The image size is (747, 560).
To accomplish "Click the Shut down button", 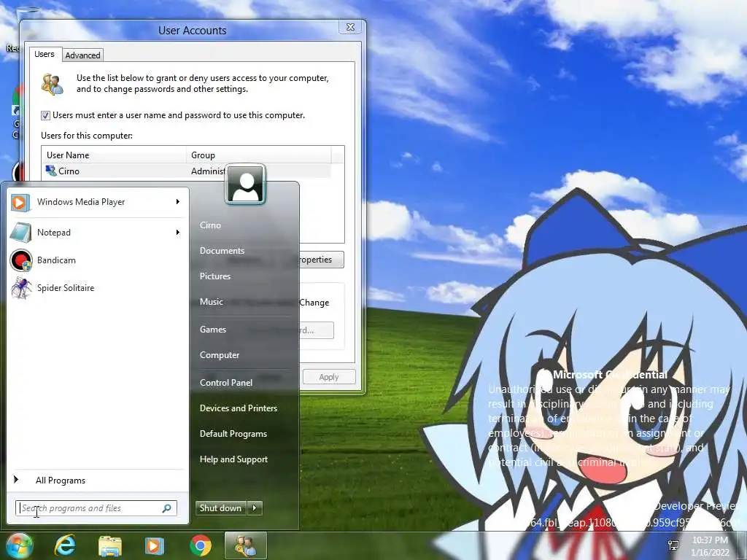I will pyautogui.click(x=220, y=508).
